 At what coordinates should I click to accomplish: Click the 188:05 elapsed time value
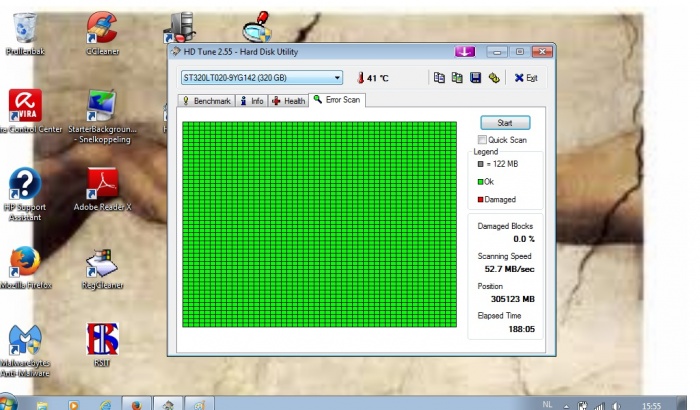click(x=521, y=329)
